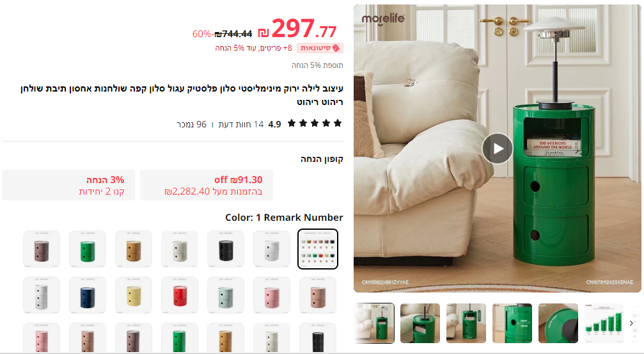Image resolution: width=644 pixels, height=354 pixels.
Task: Pick the white three-tier cabinet swatch
Action: 42,295
